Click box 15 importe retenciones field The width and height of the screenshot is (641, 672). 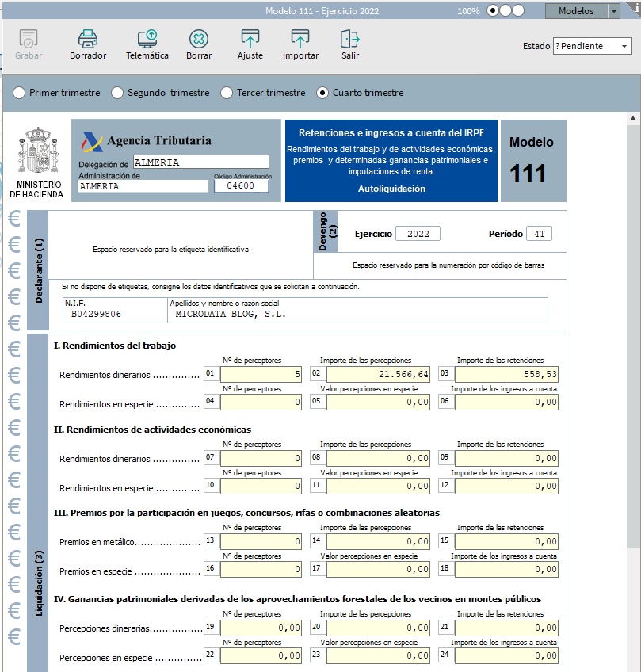pos(506,541)
